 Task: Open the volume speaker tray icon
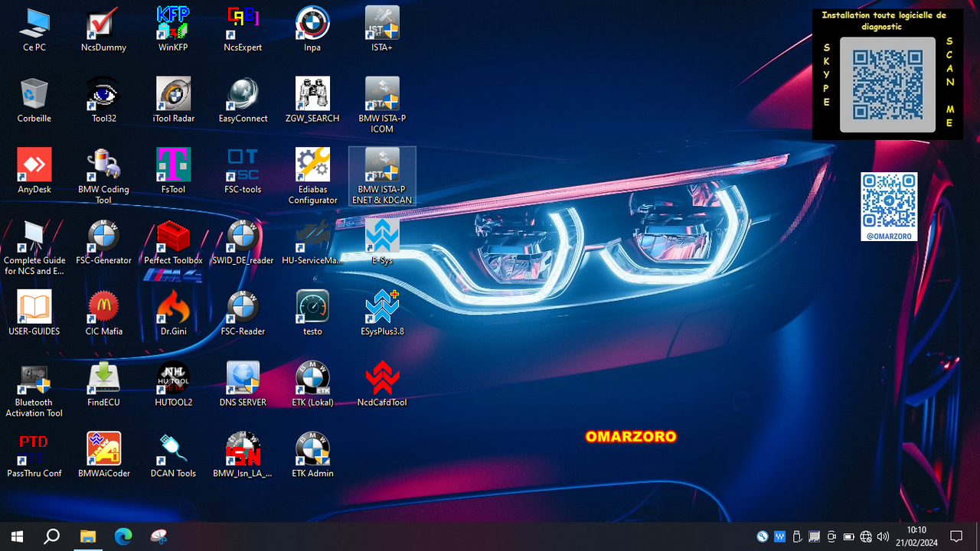click(x=884, y=536)
